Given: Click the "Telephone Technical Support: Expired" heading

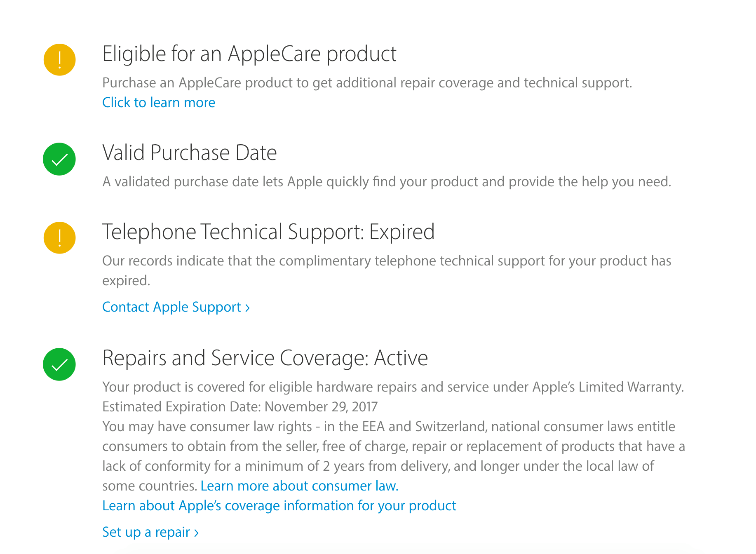Looking at the screenshot, I should [268, 232].
